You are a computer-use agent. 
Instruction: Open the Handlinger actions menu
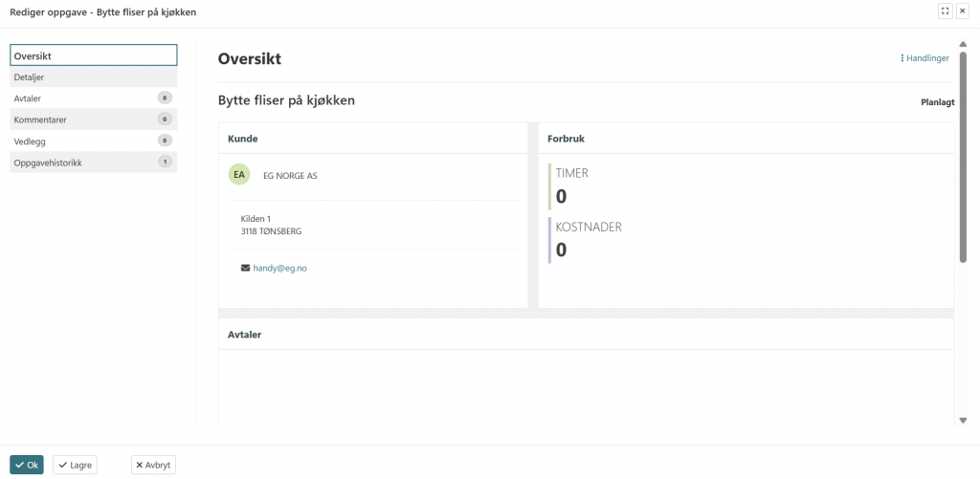(x=924, y=58)
